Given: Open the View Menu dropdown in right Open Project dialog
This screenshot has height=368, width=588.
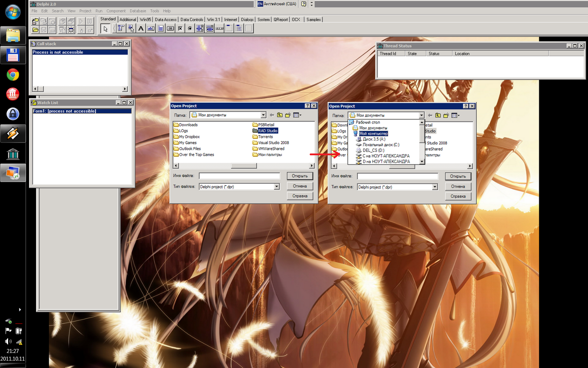Looking at the screenshot, I should point(456,116).
